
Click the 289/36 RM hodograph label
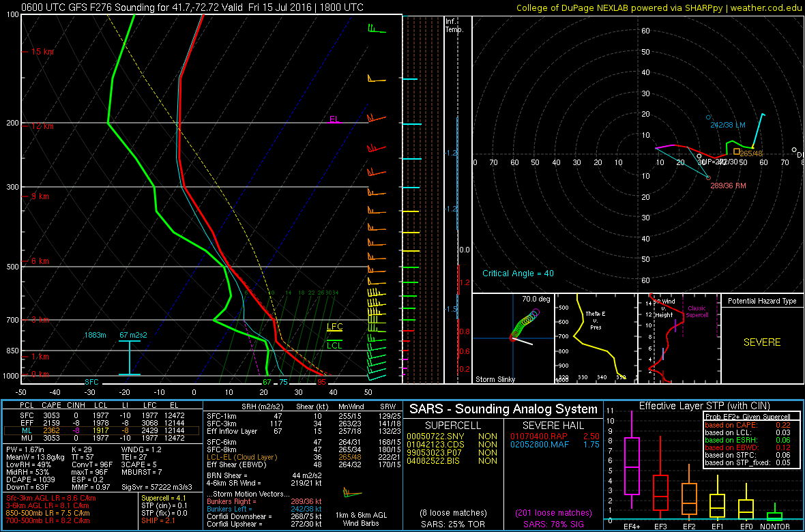click(x=728, y=186)
